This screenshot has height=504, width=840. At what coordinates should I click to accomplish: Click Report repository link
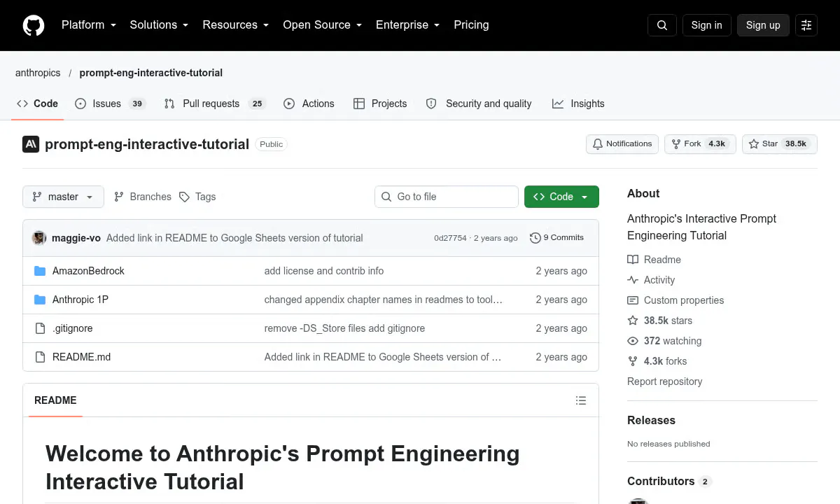[x=664, y=381]
